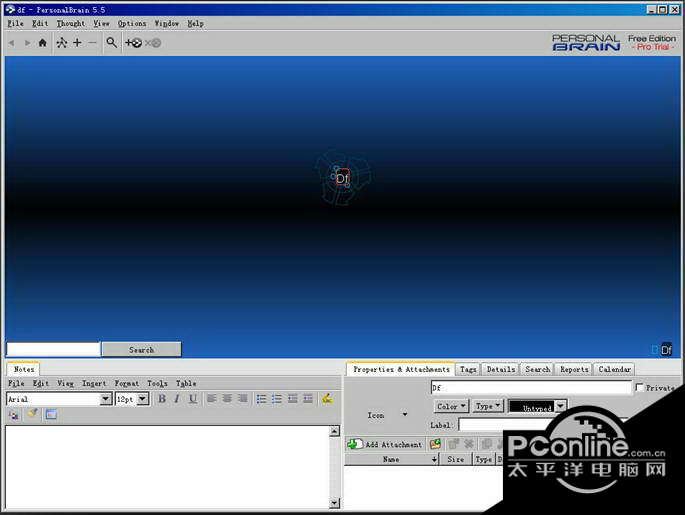This screenshot has width=685, height=515.
Task: Switch to the Details tab
Action: coord(501,370)
